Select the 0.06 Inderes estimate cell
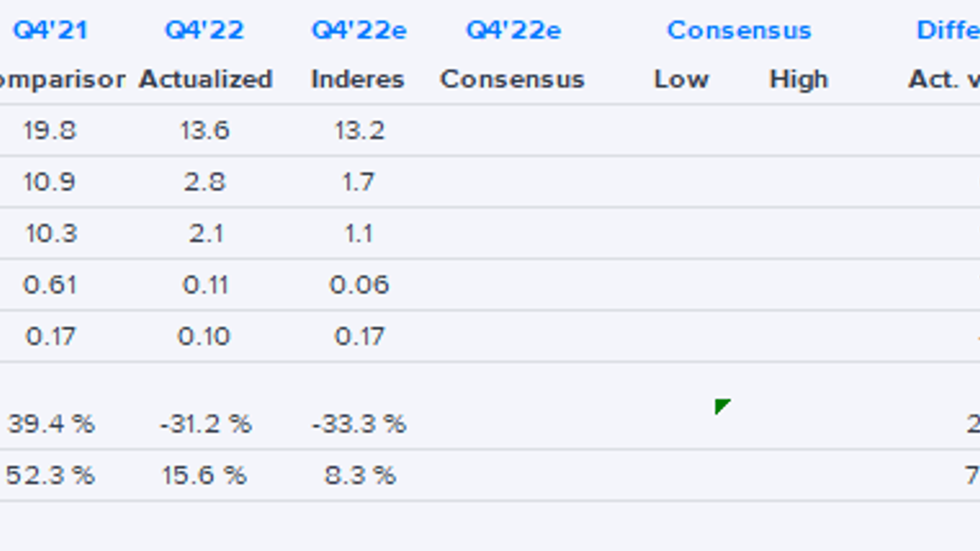 359,285
